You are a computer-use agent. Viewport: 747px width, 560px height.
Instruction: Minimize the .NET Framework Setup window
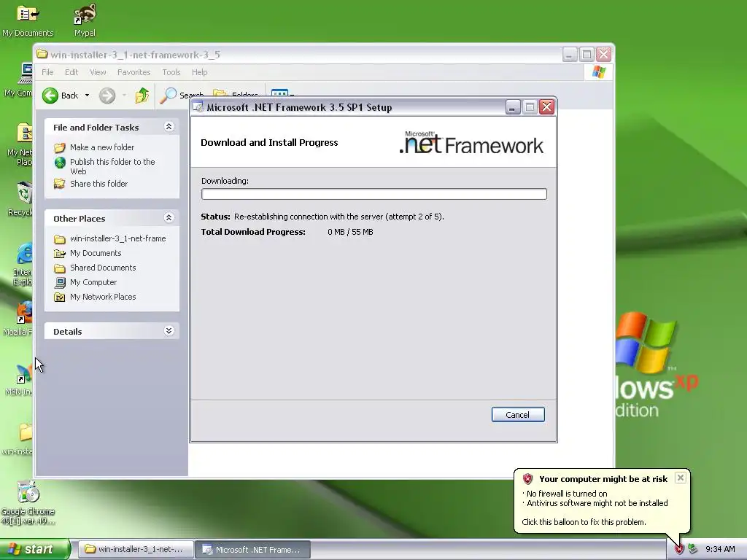click(513, 107)
